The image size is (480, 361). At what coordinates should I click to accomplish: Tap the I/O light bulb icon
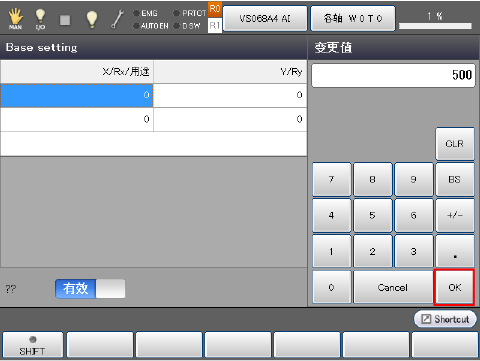[x=40, y=19]
